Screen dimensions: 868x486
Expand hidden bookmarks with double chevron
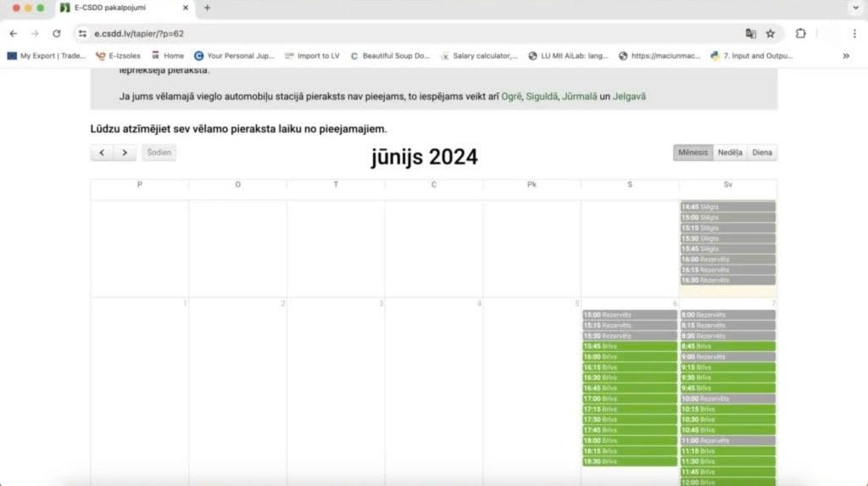point(845,56)
